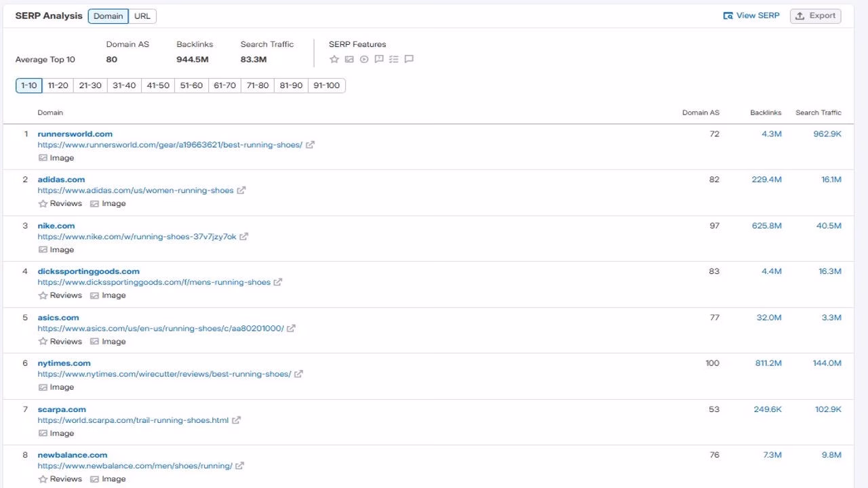The height and width of the screenshot is (488, 868).
Task: Click the Reviews badge under asics.com
Action: [60, 341]
